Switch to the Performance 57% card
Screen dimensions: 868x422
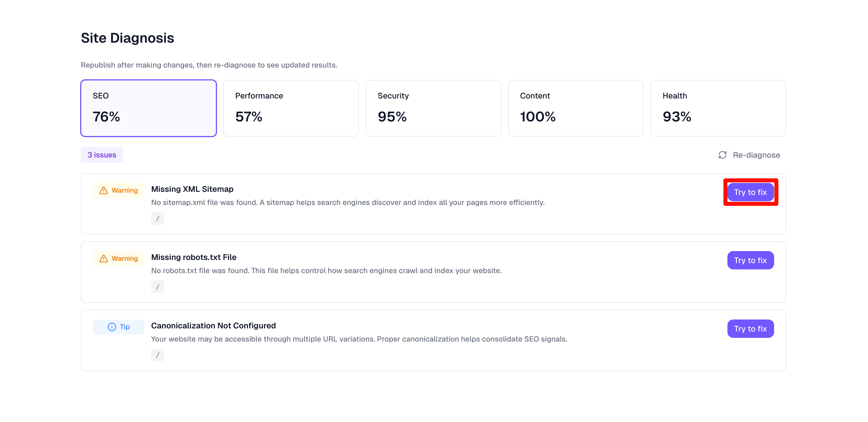(x=291, y=108)
